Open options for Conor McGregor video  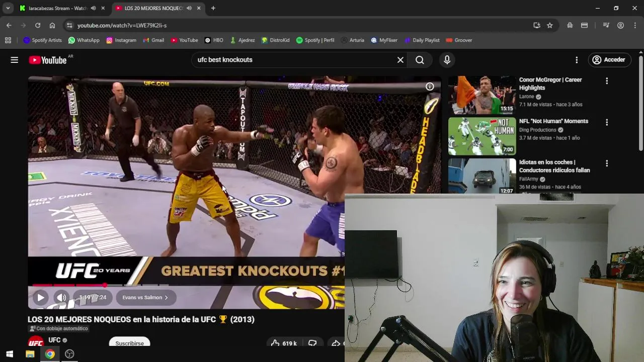pos(607,81)
